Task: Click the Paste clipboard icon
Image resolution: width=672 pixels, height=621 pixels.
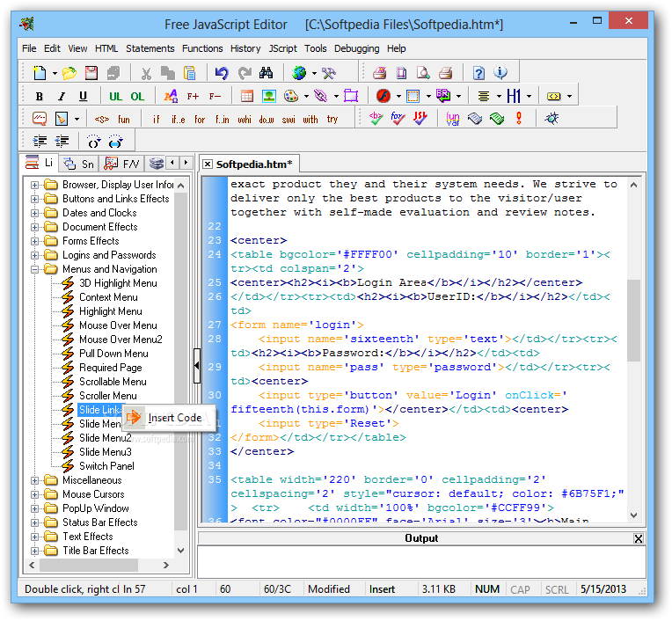Action: click(189, 73)
